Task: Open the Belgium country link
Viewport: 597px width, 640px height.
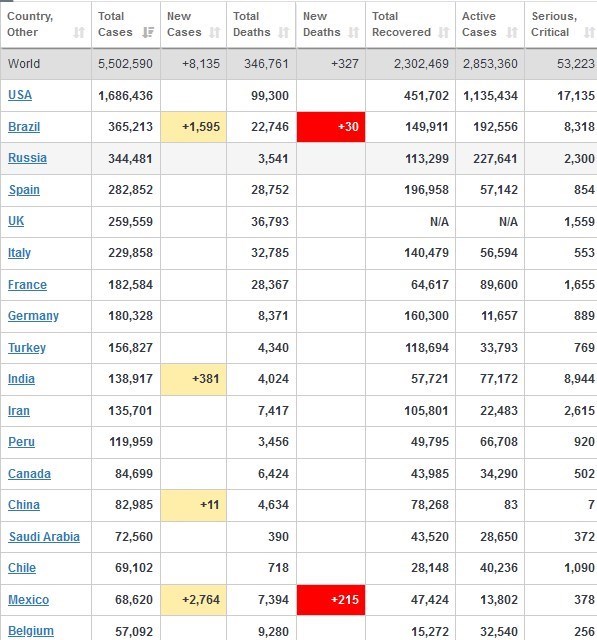Action: (x=31, y=631)
